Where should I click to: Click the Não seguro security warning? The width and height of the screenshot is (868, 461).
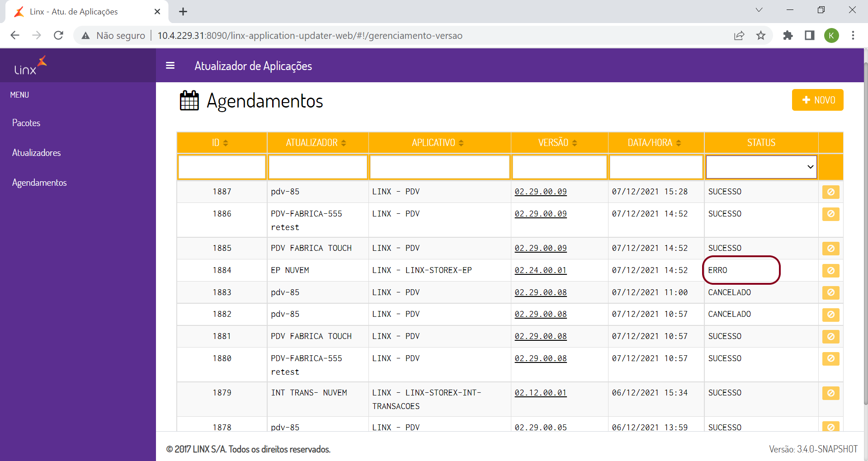click(113, 35)
